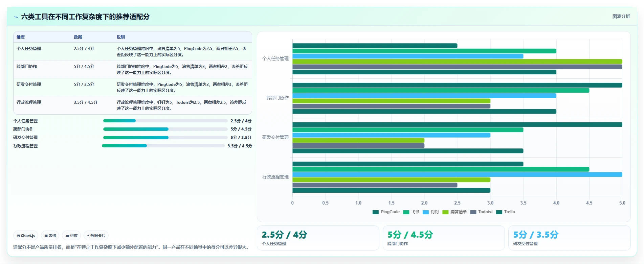Viewport: 644px width, 264px height.
Task: Click the 行政流程管理 chart axis label
Action: tap(275, 177)
